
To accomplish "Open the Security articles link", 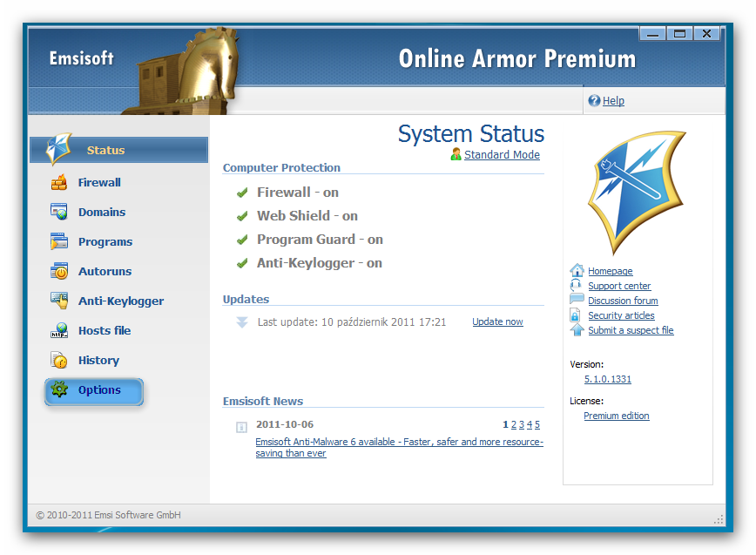I will [x=622, y=315].
